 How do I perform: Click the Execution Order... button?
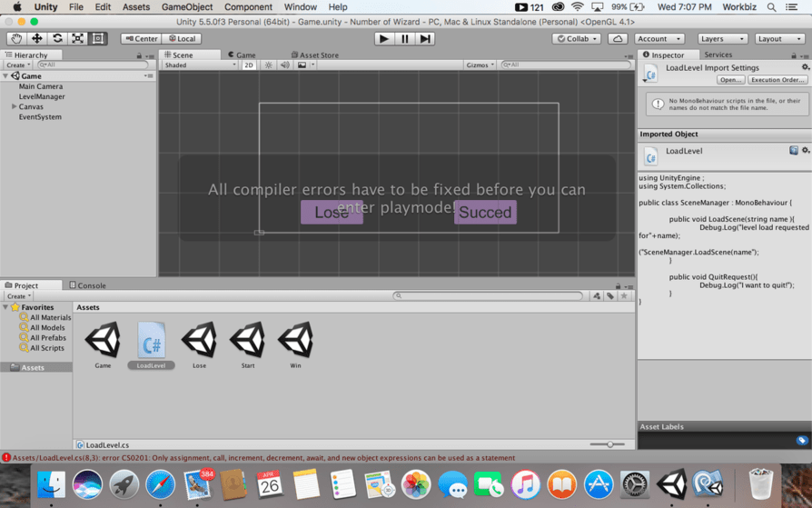pyautogui.click(x=777, y=80)
